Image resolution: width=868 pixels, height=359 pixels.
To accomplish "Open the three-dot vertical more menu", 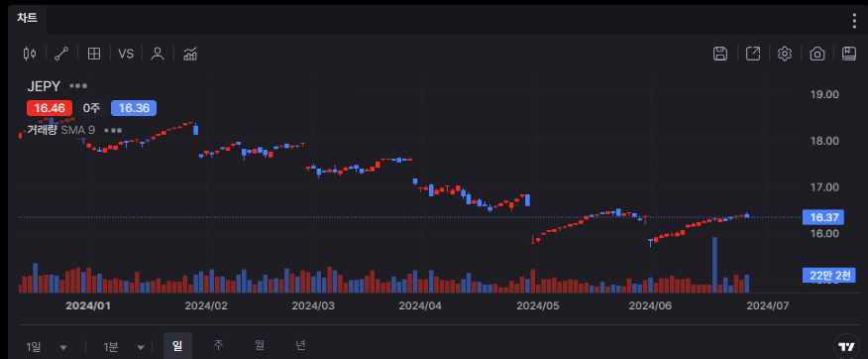I will click(854, 21).
